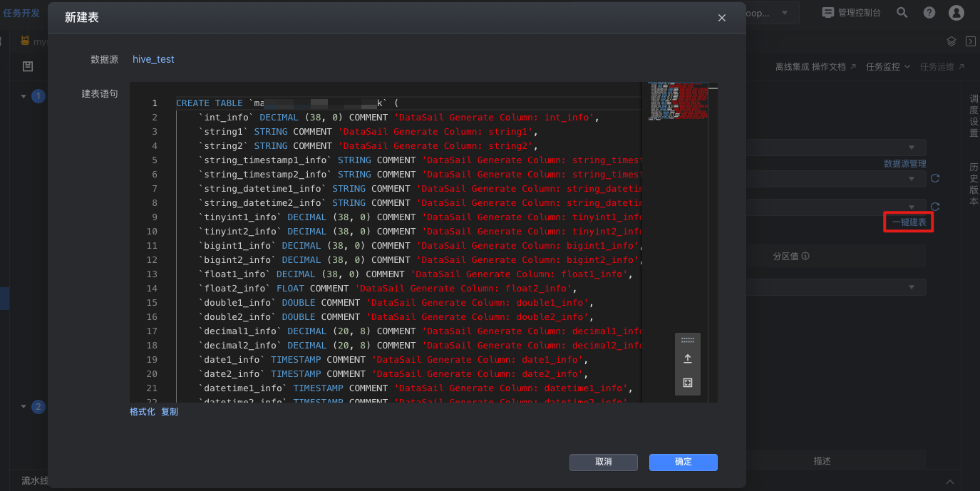Close the 新建表 dialog with the X
The width and height of the screenshot is (980, 491).
(722, 18)
